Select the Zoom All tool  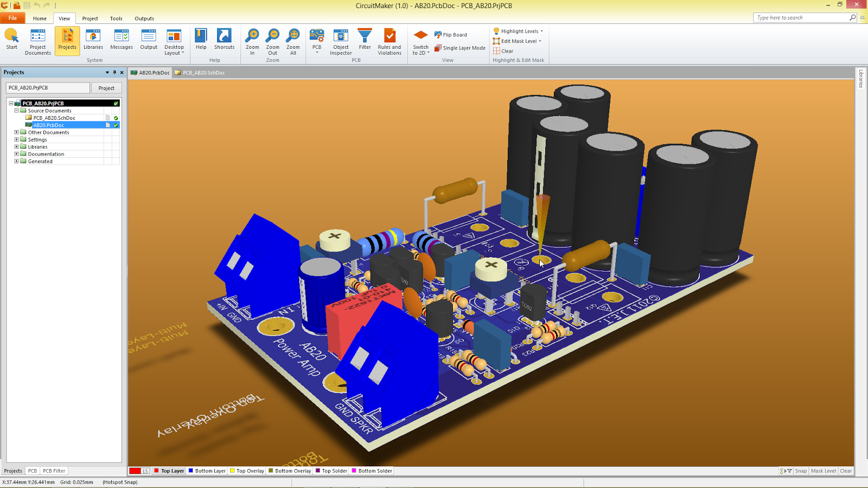coord(293,41)
